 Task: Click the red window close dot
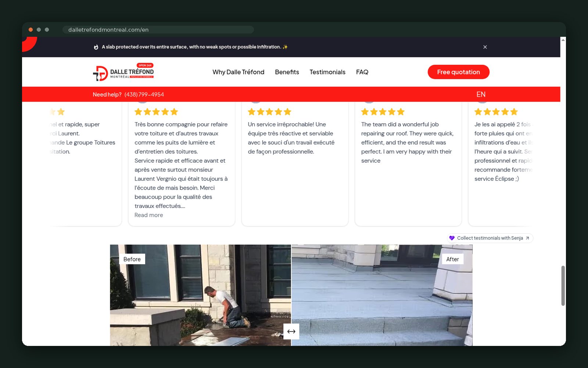[x=31, y=30]
